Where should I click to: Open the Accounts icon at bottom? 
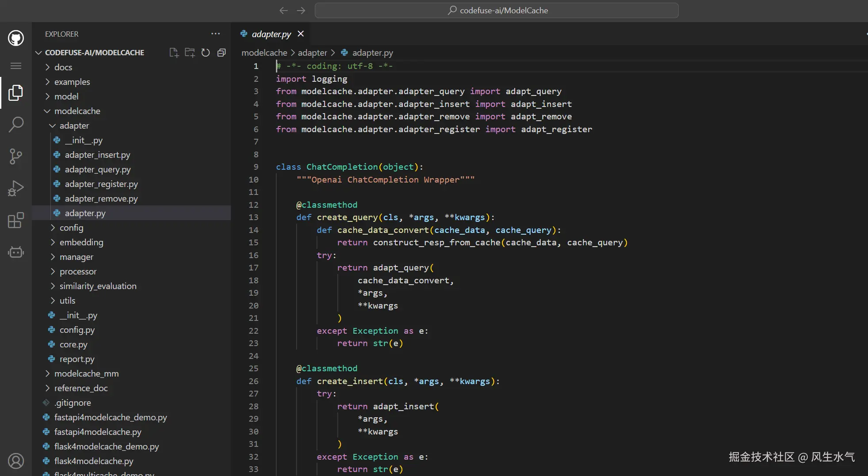[x=16, y=461]
